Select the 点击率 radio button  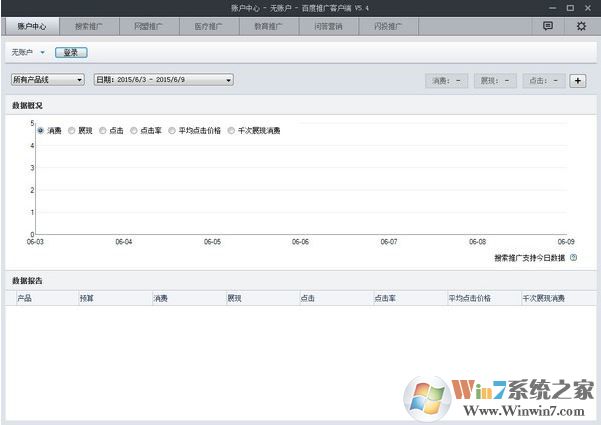pos(135,130)
